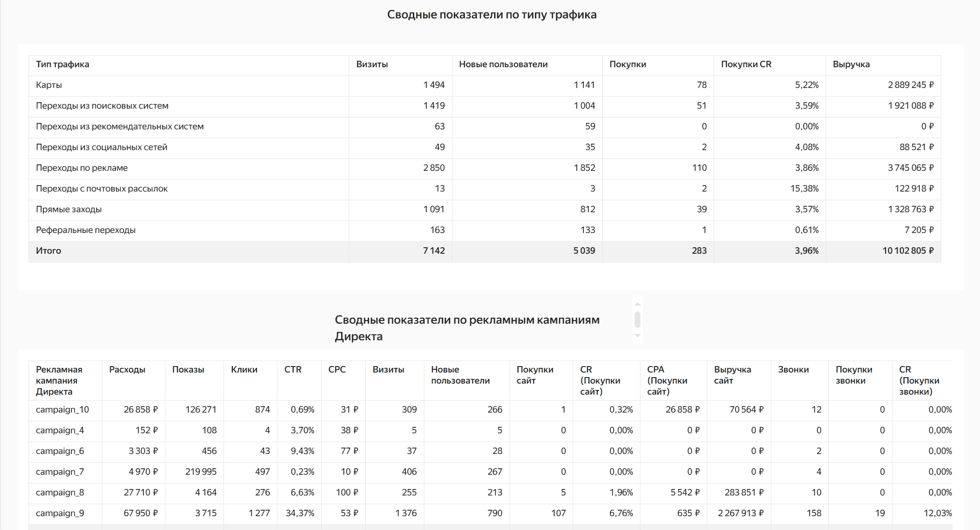This screenshot has width=980, height=530.
Task: Click the campaign_10 campaign name
Action: tap(63, 410)
